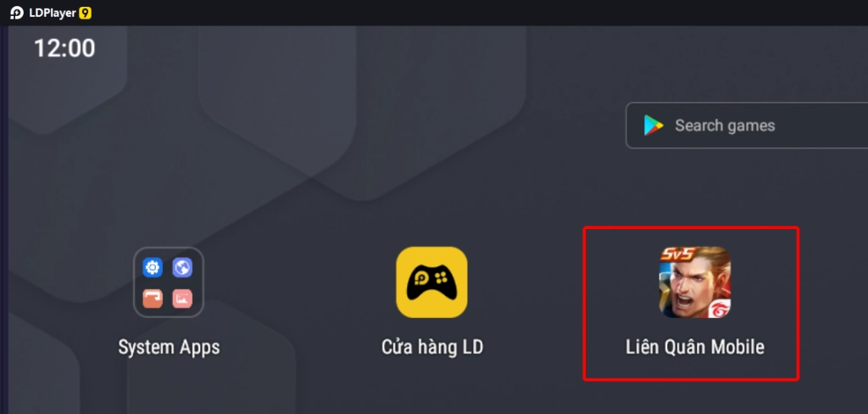Click the System Apps label
The image size is (868, 414).
coord(169,348)
